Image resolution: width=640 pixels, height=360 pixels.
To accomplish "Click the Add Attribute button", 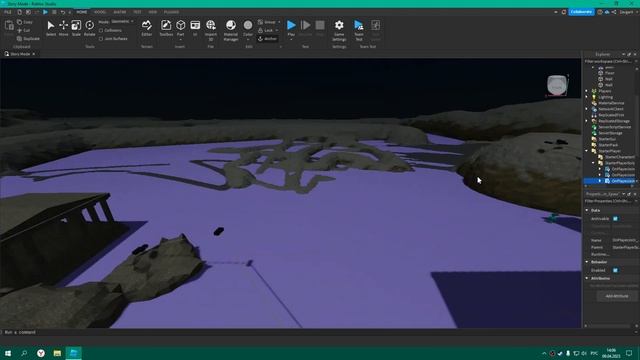I will click(617, 296).
